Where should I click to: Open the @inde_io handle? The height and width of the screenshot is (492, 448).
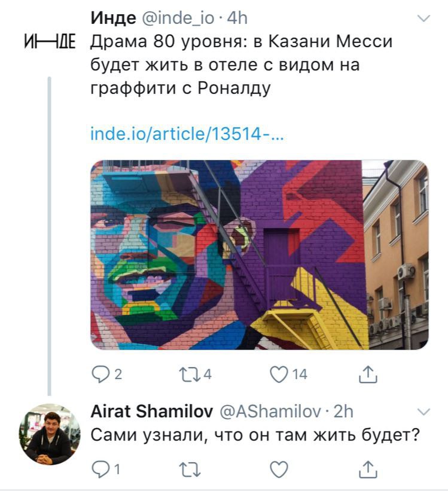point(178,18)
